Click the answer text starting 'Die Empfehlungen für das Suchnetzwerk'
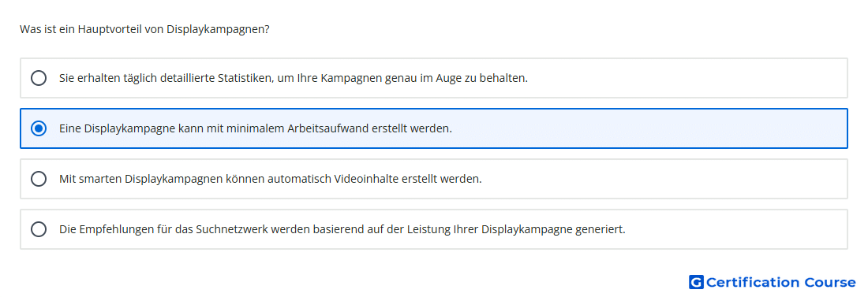The height and width of the screenshot is (297, 868). coord(342,229)
